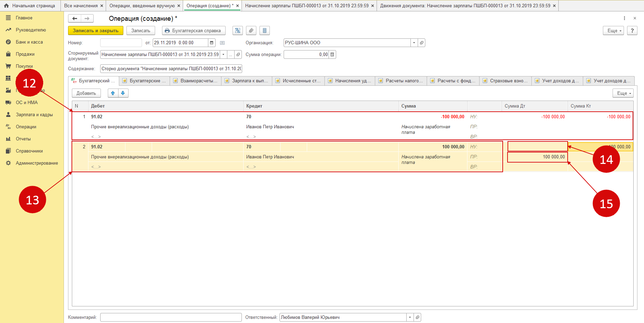Viewport: 644px width, 323px height.
Task: Open Банк и касса section
Action: (29, 42)
